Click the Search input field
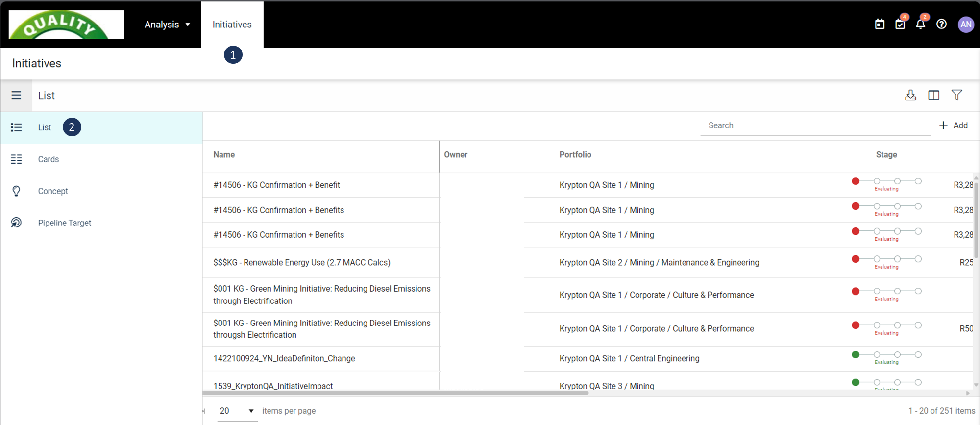 tap(816, 125)
